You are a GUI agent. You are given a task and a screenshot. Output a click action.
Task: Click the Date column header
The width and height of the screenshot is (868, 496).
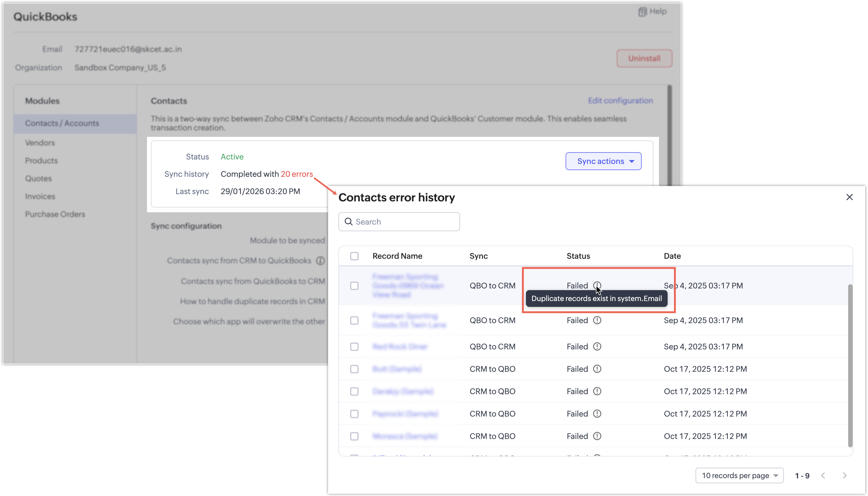click(x=672, y=256)
